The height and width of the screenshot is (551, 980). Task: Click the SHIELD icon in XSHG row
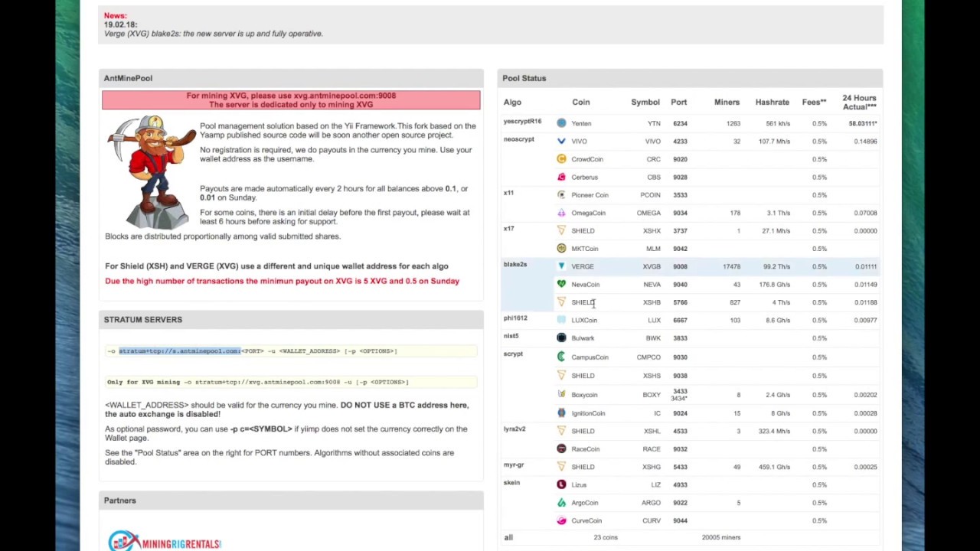tap(561, 467)
